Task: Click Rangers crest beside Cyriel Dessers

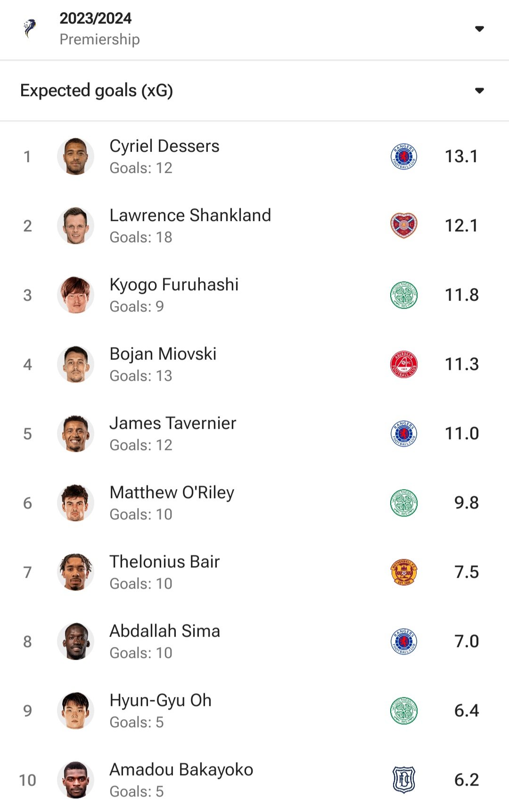Action: coord(404,156)
